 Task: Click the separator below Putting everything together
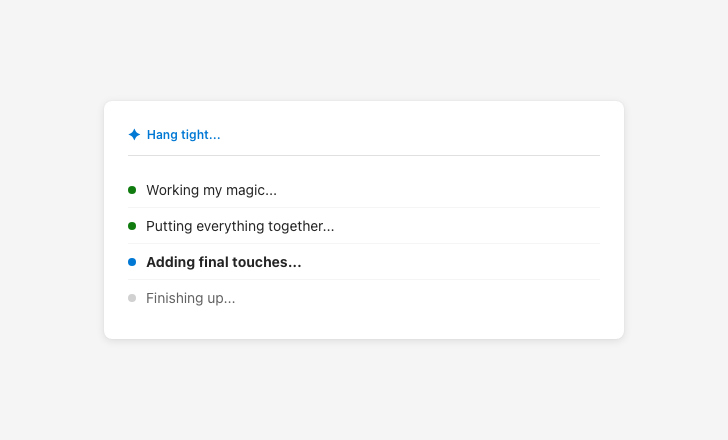click(364, 244)
